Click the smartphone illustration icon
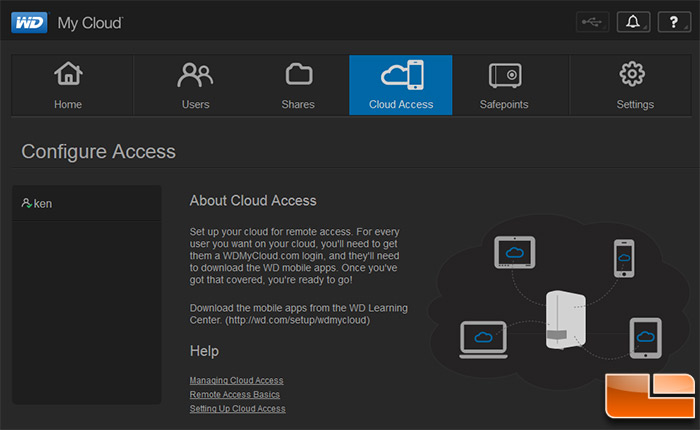Viewport: 700px width, 430px height. click(x=624, y=258)
